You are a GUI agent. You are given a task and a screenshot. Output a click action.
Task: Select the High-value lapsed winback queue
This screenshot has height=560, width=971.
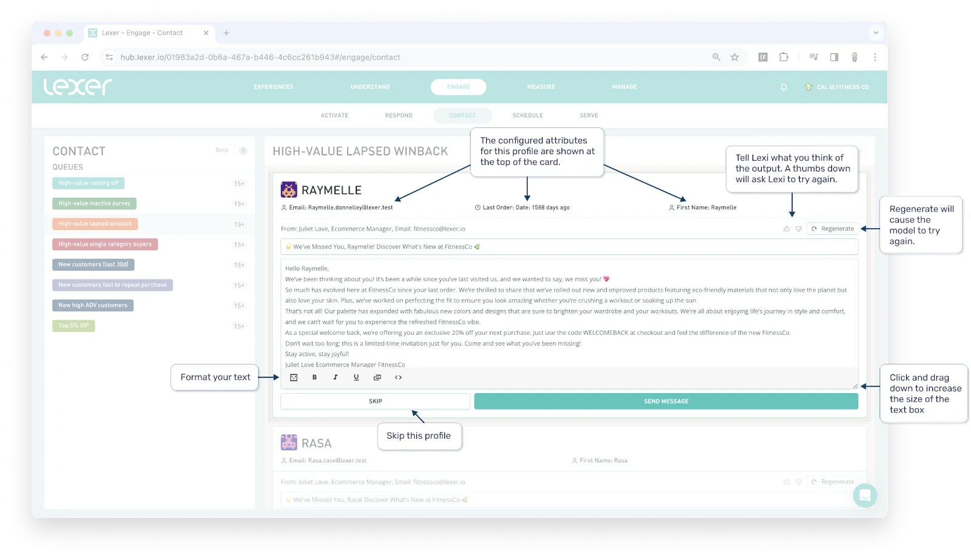pyautogui.click(x=95, y=224)
